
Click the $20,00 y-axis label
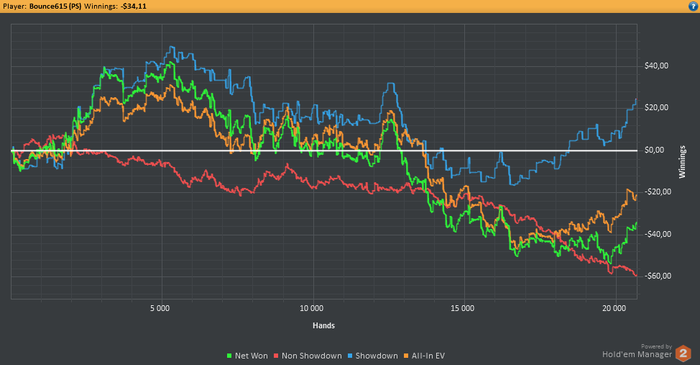point(656,108)
